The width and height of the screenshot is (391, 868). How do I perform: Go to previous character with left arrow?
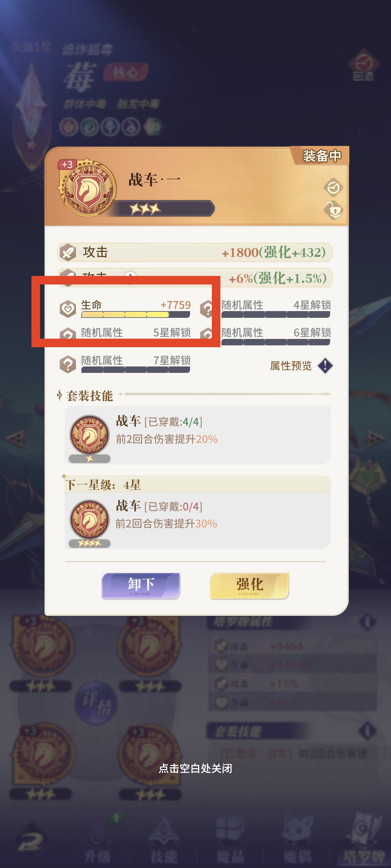coord(16,439)
